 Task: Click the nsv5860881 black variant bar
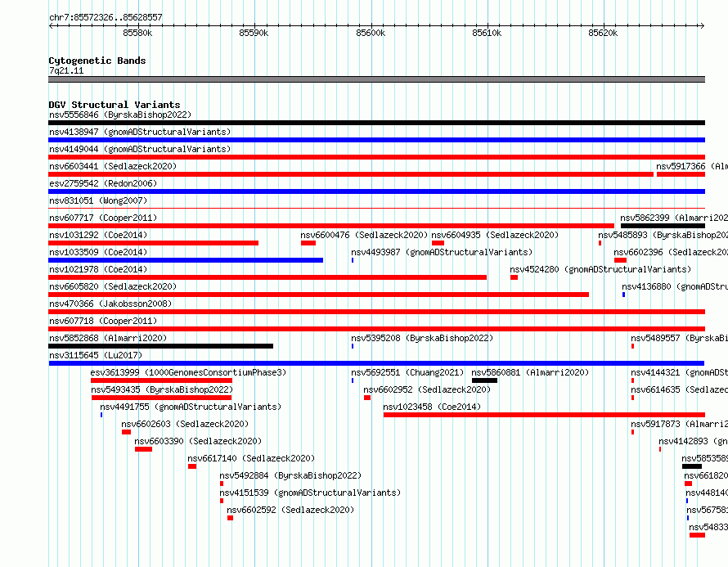tap(485, 380)
